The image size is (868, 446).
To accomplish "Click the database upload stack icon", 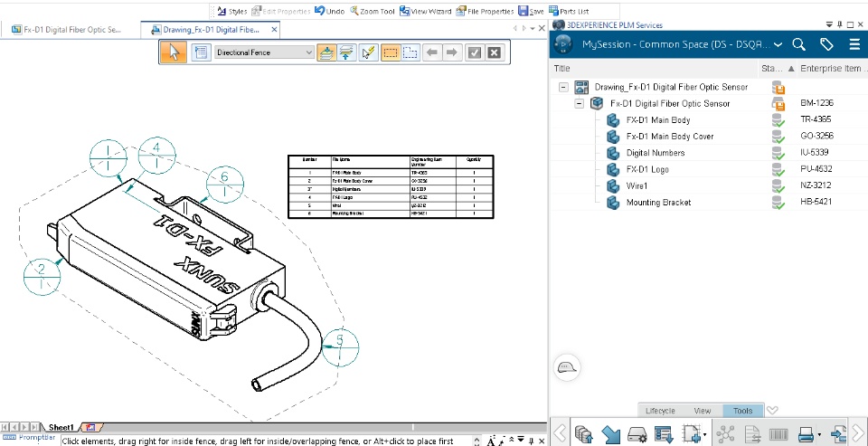I will [x=584, y=433].
